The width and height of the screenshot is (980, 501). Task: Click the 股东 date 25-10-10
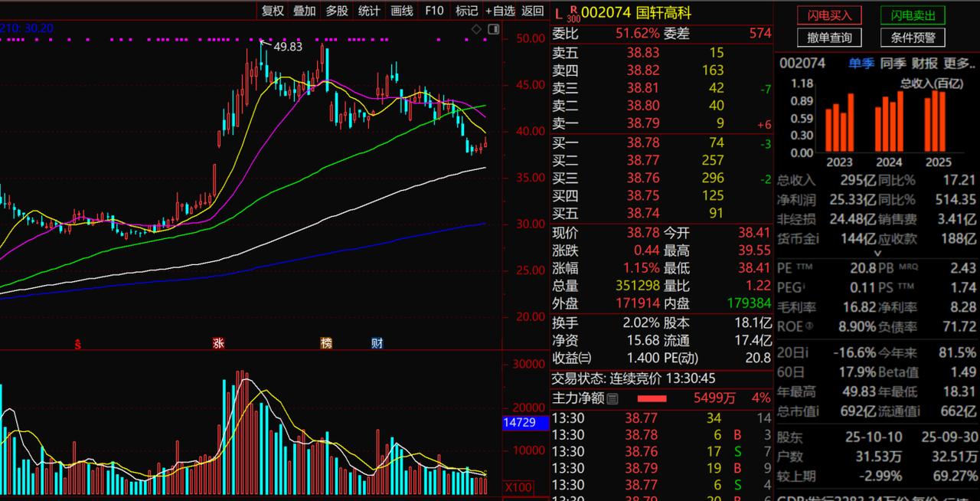(875, 437)
